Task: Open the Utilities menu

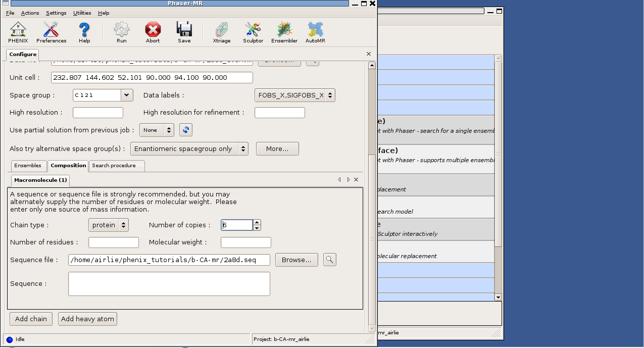Action: coord(82,13)
